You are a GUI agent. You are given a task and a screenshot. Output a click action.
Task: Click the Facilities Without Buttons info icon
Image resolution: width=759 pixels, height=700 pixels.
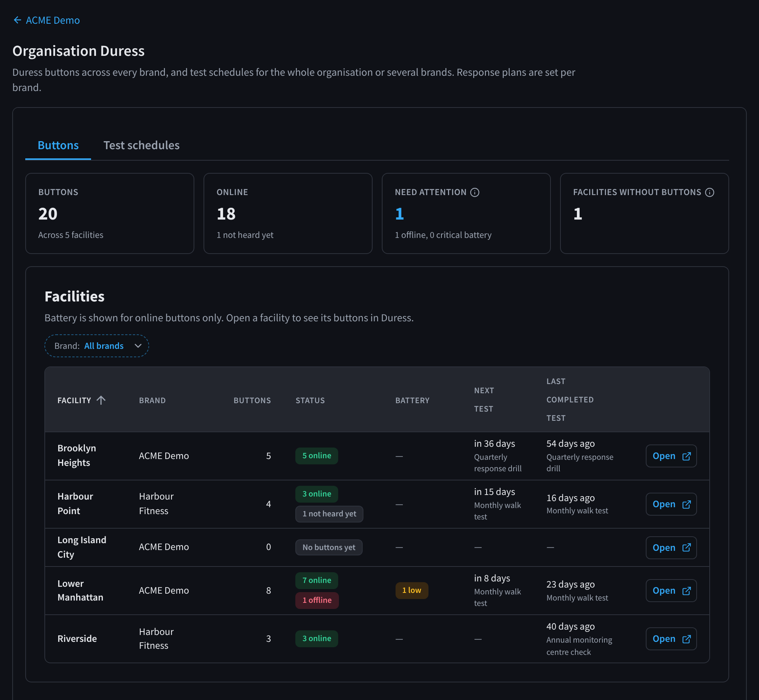tap(710, 192)
